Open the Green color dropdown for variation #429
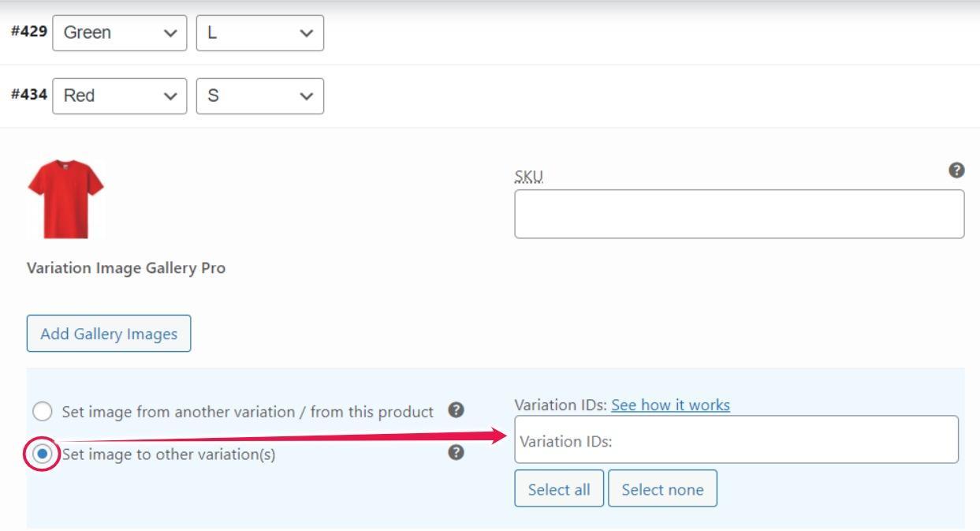980x531 pixels. (120, 32)
